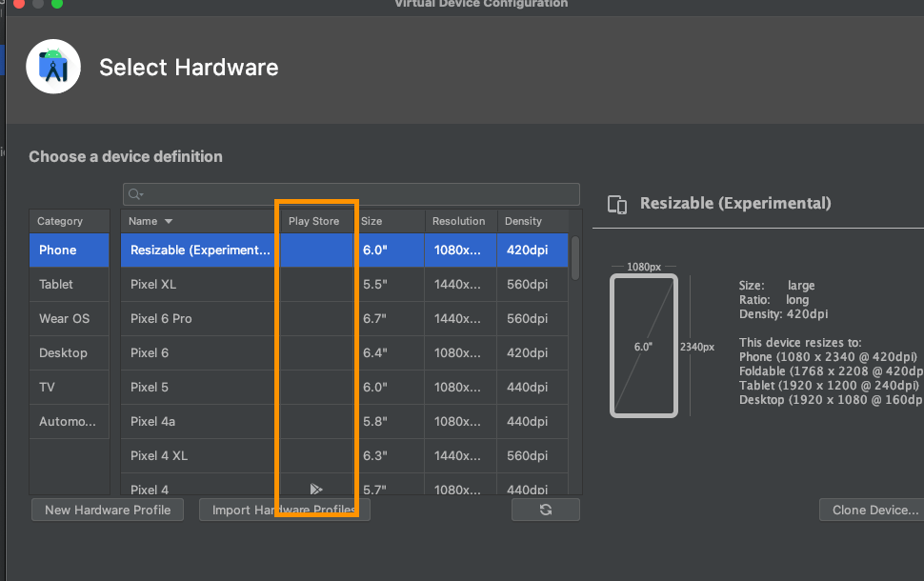Click the 6.3" size cell for Pixel 4 XL
Viewport: 924px width, 581px height.
[x=390, y=455]
